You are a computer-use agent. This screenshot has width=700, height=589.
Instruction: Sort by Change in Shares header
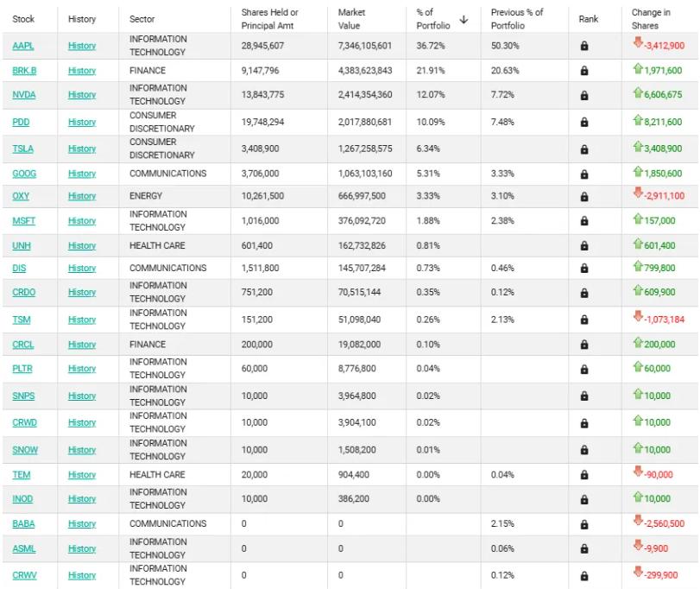coord(651,19)
